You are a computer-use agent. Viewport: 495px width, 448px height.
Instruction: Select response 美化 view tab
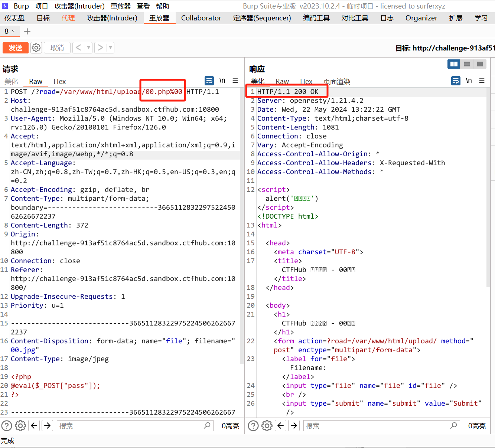(258, 81)
